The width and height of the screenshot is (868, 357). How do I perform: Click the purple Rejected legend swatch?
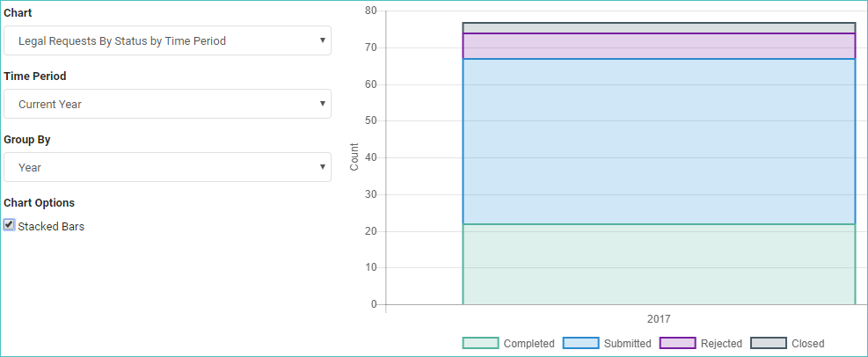(677, 343)
